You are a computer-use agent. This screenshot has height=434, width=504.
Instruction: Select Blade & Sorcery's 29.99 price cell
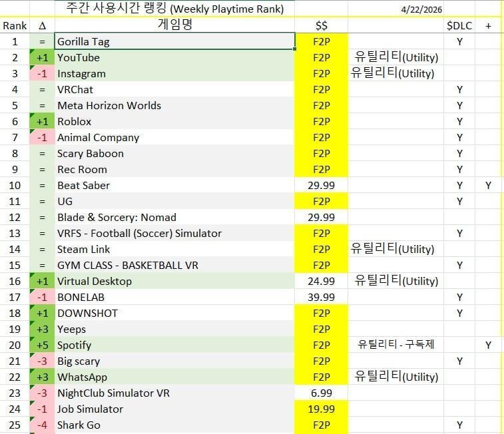pos(321,218)
